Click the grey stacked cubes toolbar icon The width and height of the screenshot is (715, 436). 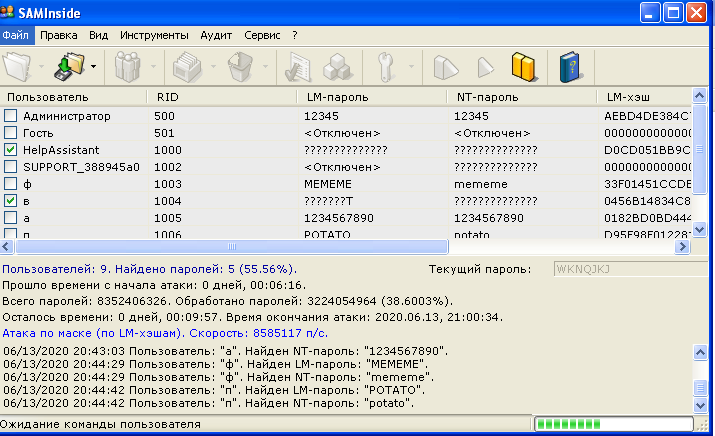337,67
